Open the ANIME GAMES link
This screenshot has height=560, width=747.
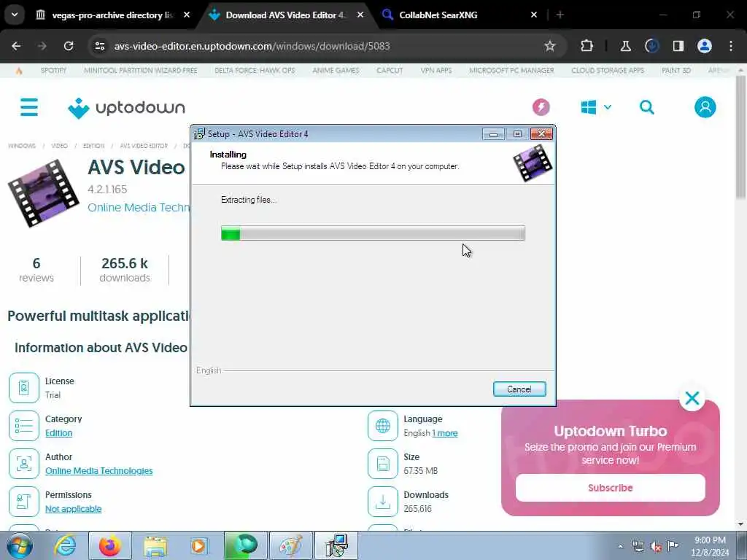point(336,70)
